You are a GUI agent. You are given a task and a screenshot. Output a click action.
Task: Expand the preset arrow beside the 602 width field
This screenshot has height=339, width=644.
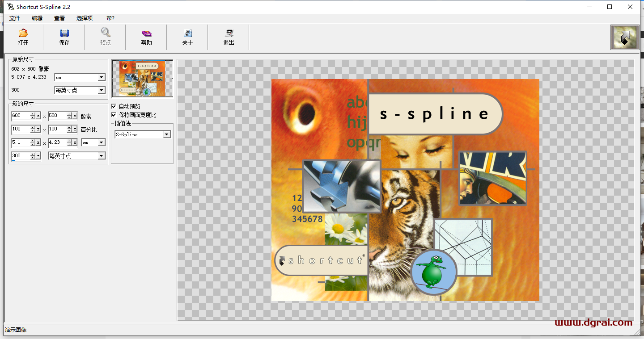(38, 116)
